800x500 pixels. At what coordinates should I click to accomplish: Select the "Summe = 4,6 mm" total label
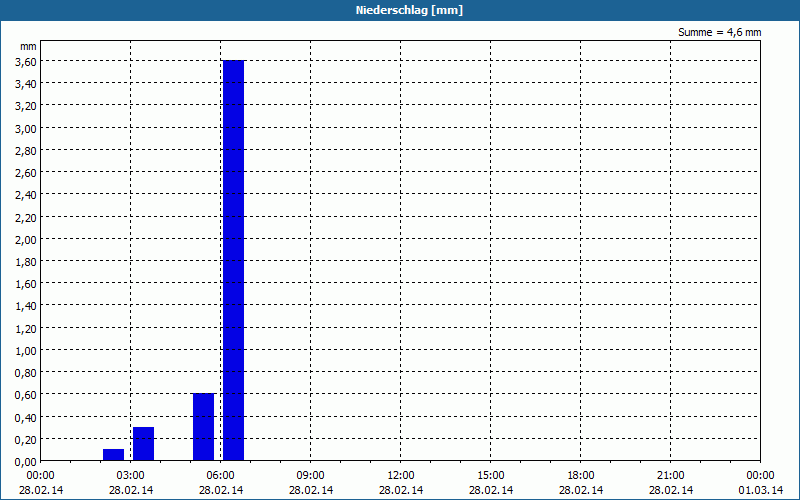(719, 32)
